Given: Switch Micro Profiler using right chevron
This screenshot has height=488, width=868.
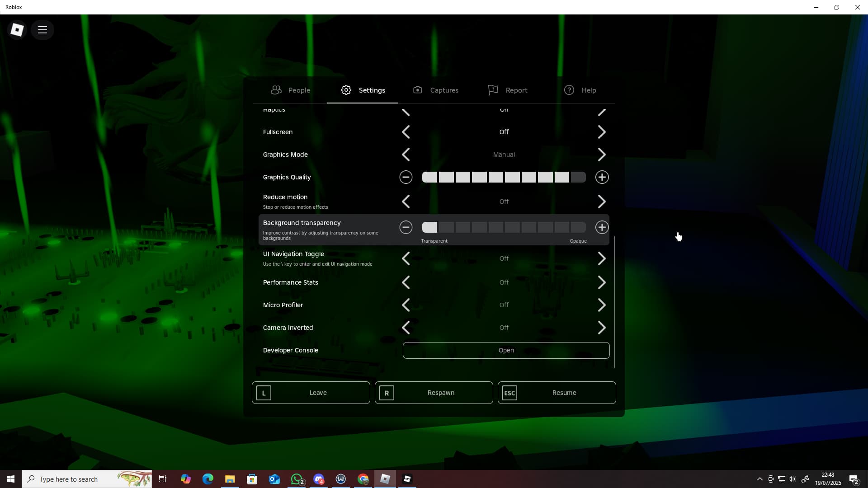Looking at the screenshot, I should pos(602,305).
